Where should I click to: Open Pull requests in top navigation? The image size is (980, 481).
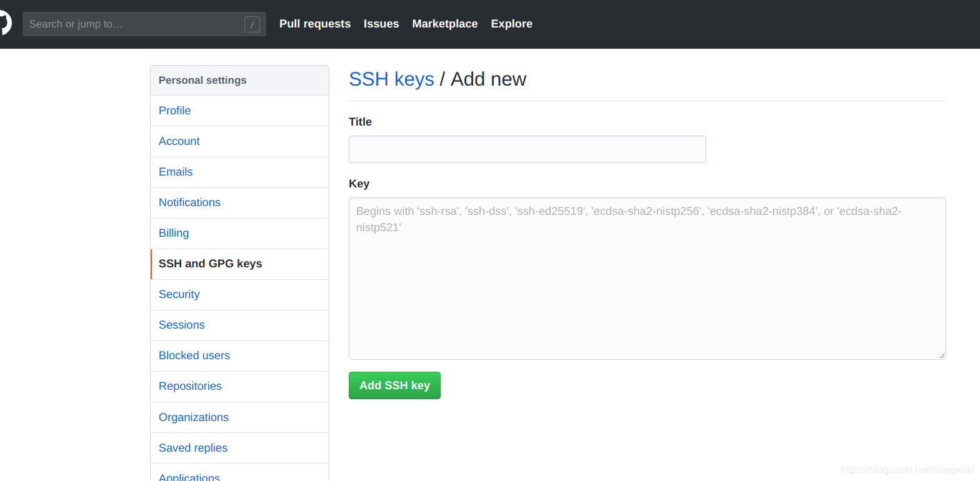[315, 24]
